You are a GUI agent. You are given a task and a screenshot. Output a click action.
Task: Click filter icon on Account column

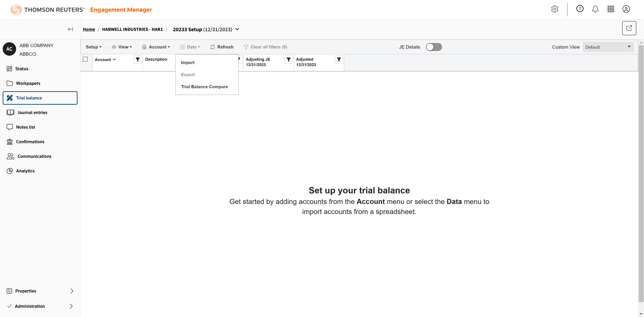coord(138,60)
